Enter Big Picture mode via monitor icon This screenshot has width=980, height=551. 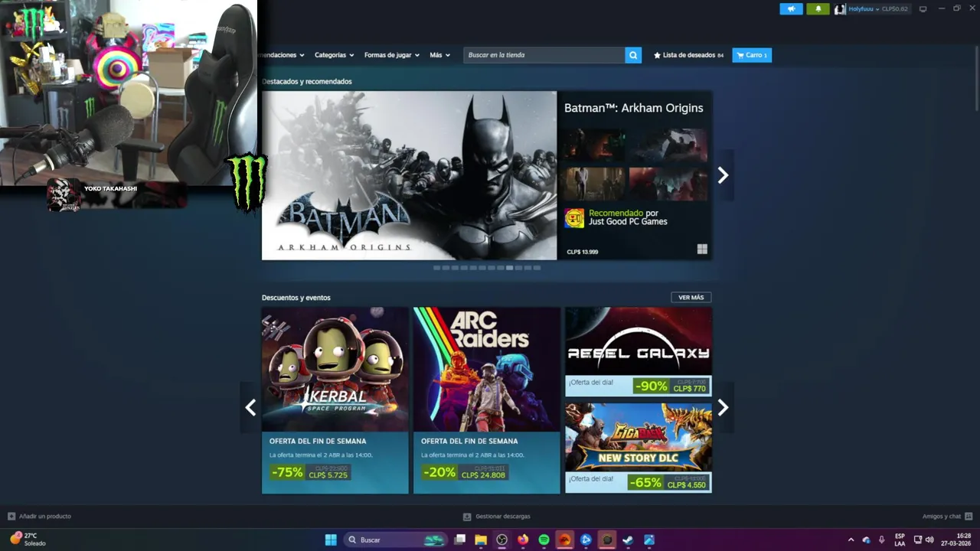pyautogui.click(x=923, y=9)
